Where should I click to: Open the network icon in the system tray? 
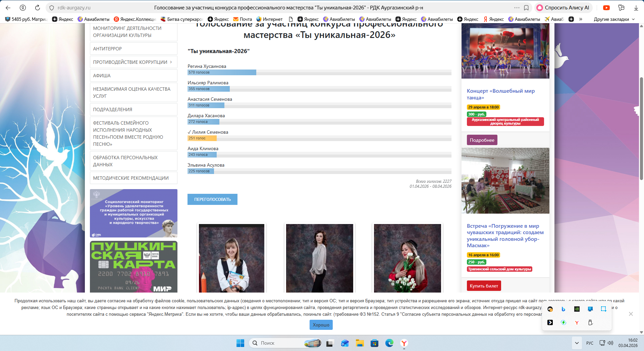coord(602,343)
